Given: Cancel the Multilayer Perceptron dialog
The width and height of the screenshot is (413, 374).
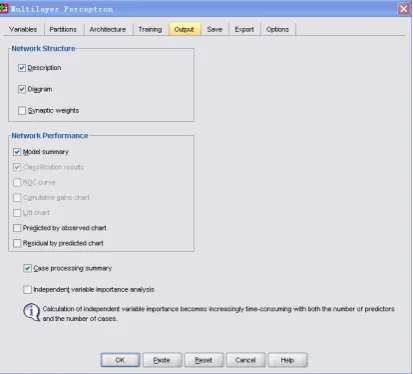Looking at the screenshot, I should click(246, 360).
